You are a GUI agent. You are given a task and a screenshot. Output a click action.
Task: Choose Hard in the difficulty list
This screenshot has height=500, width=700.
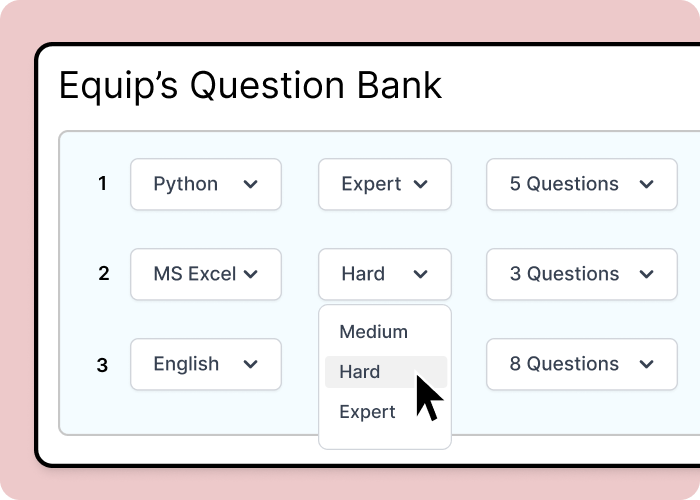(360, 372)
